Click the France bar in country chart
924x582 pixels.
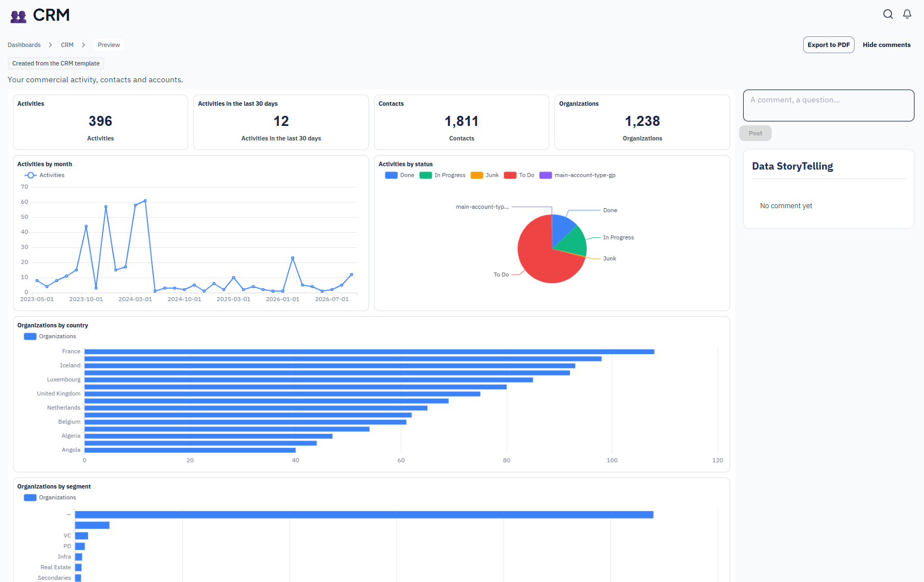click(x=369, y=352)
